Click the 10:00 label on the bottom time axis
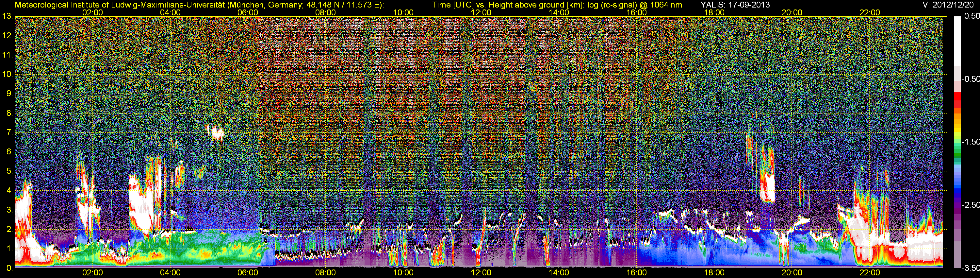 [403, 273]
